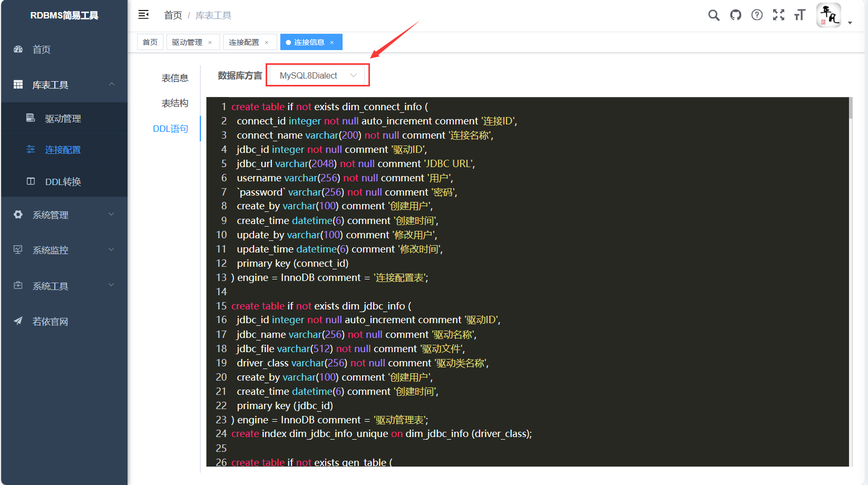Open the GitHub source icon

[736, 15]
